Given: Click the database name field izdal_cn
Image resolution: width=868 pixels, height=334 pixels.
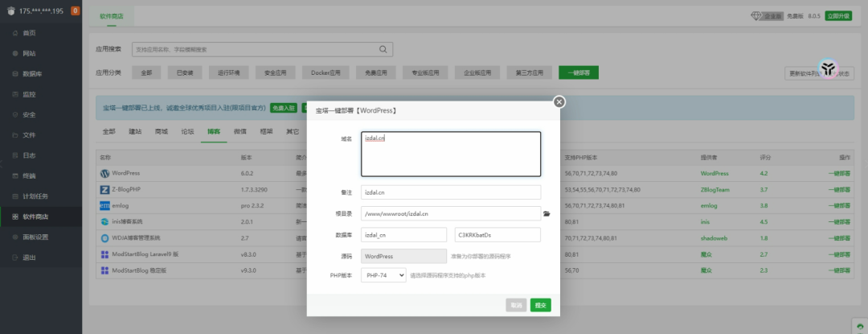Looking at the screenshot, I should coord(403,235).
